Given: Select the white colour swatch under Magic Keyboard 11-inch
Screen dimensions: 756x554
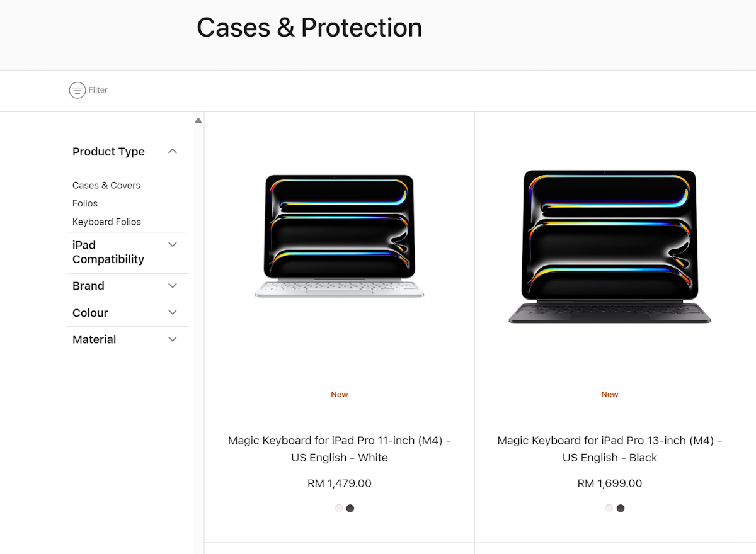Looking at the screenshot, I should [x=338, y=508].
